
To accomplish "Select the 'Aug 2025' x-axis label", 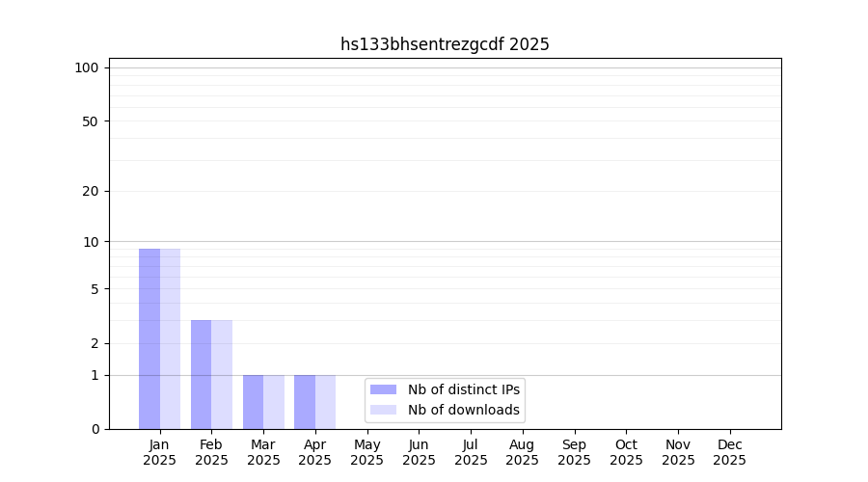I will click(x=522, y=452).
